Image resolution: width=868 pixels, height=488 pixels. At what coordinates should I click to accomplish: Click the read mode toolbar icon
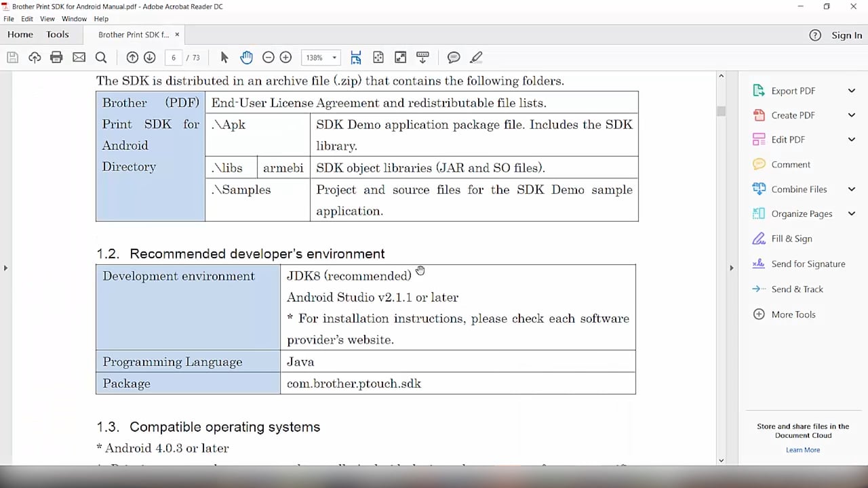422,58
